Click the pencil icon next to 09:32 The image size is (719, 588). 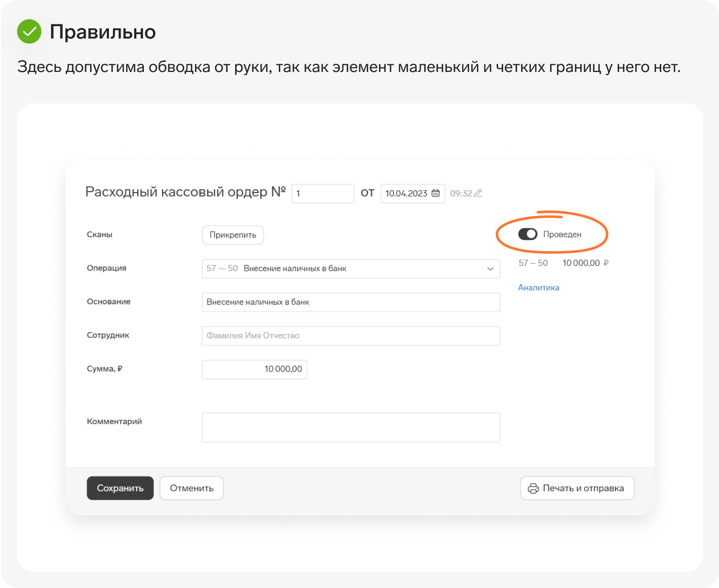[x=478, y=193]
